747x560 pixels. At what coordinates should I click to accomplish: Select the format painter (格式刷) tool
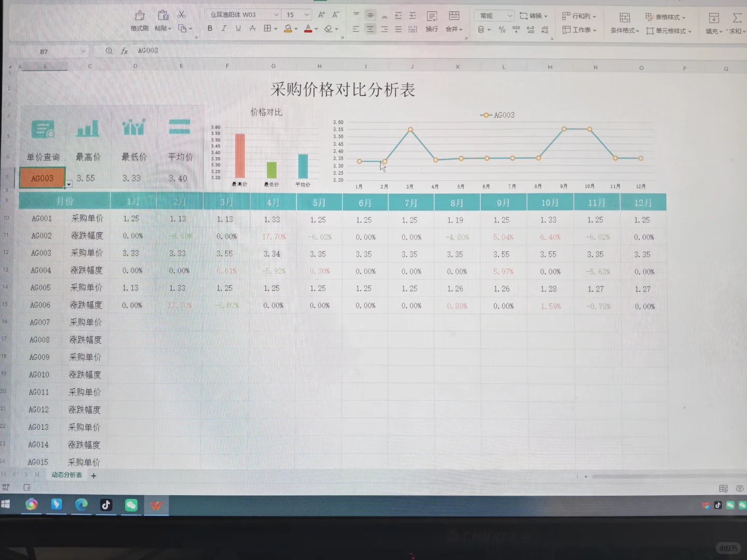pyautogui.click(x=139, y=21)
